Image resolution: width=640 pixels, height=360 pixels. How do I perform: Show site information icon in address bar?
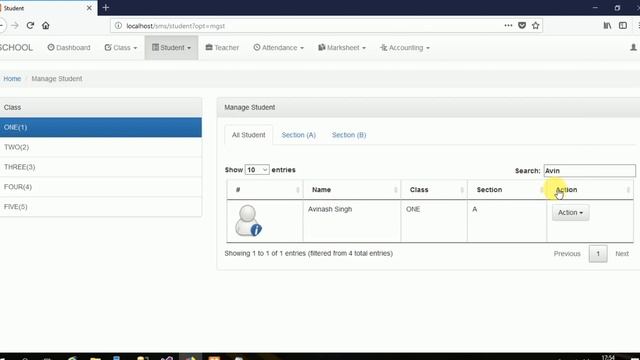[118, 26]
